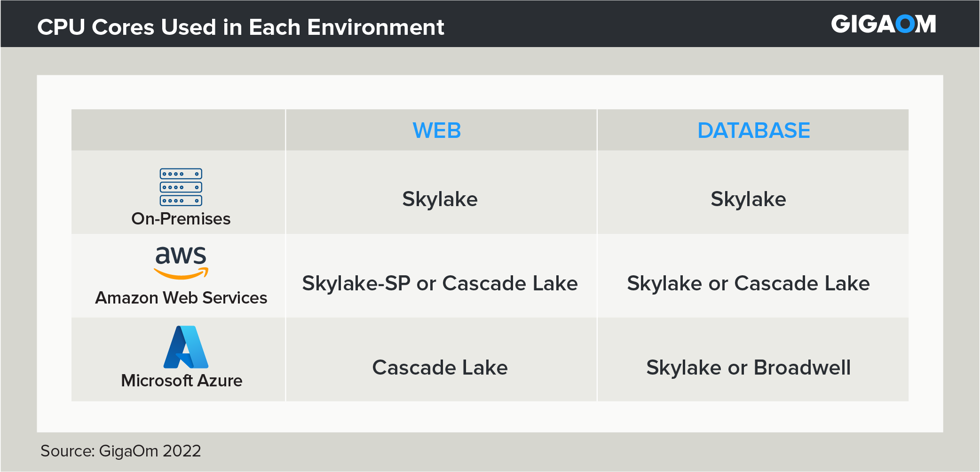Click the Amazon Web Services label
The image size is (980, 472).
pos(181,298)
